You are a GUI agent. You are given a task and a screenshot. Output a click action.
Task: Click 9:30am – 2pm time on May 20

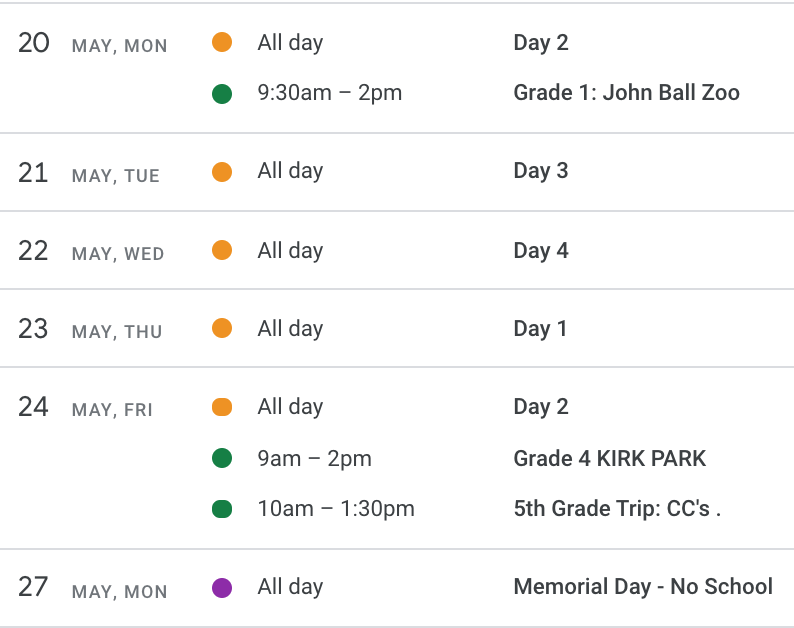tap(330, 93)
